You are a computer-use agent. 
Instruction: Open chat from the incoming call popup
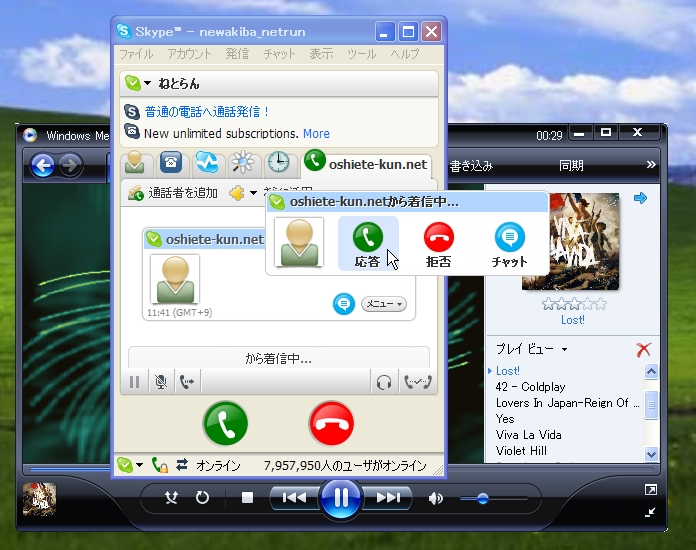click(x=510, y=243)
